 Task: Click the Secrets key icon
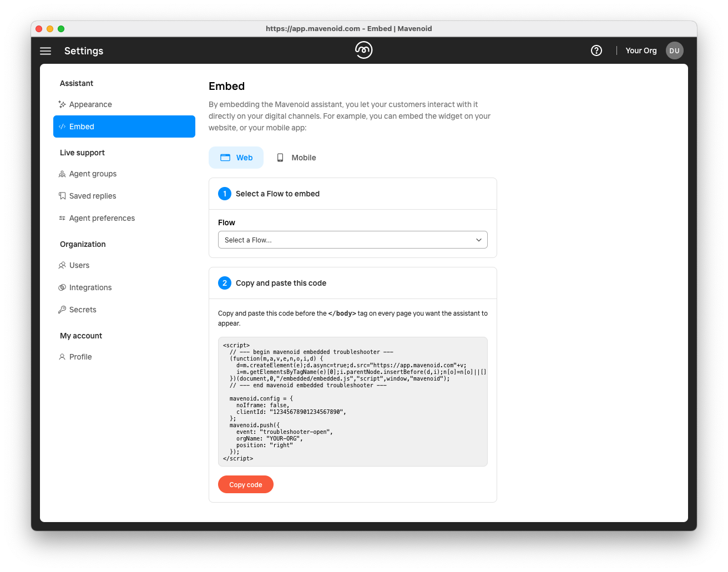[62, 310]
